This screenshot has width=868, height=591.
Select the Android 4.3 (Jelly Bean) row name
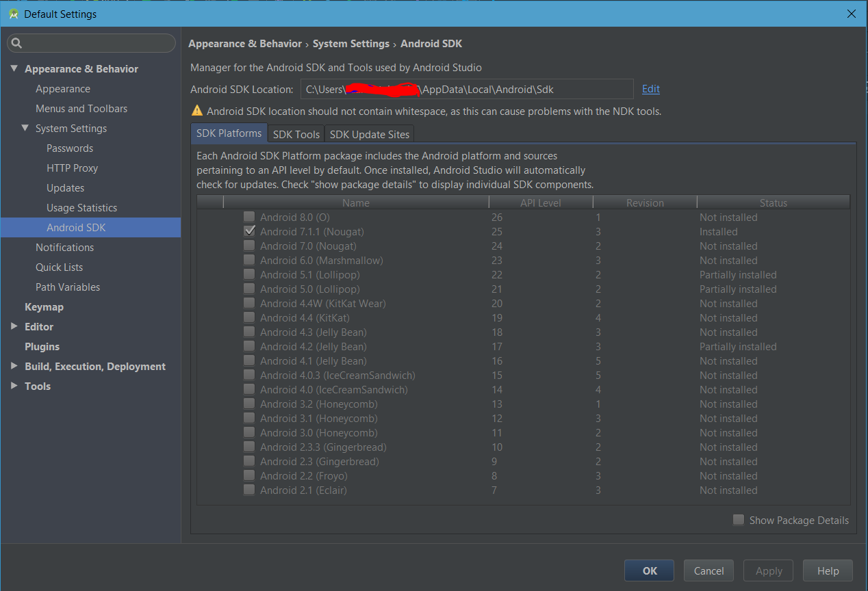tap(313, 332)
